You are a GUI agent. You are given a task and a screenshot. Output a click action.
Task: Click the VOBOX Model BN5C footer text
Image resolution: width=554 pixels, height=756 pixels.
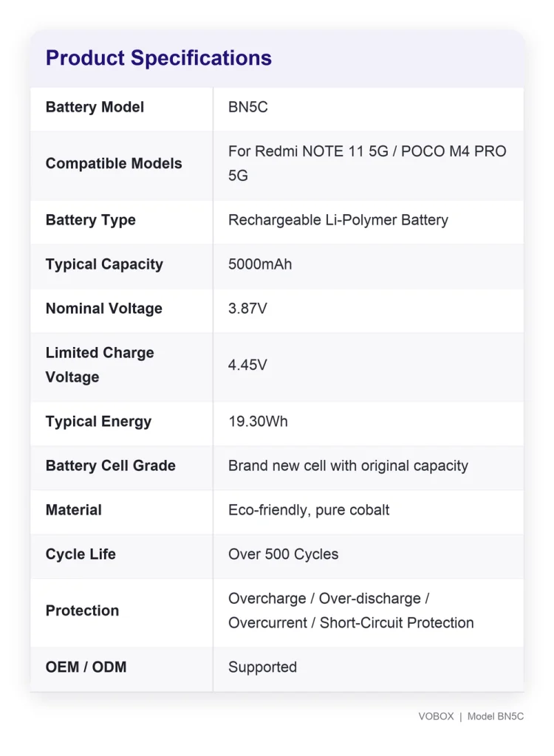coord(471,716)
